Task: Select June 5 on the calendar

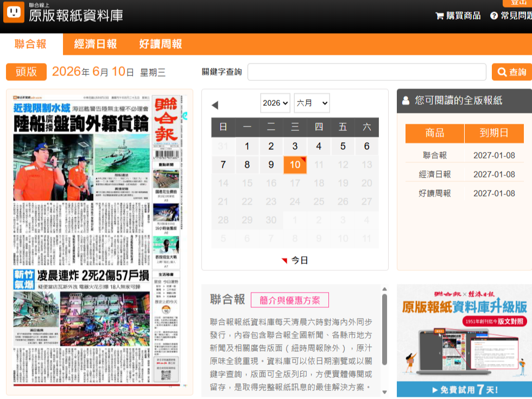Action: (343, 146)
